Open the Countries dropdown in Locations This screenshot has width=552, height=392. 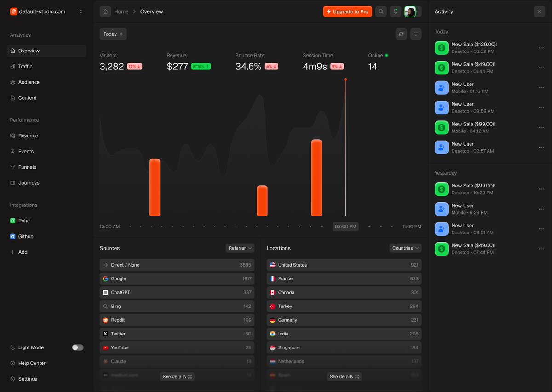405,248
